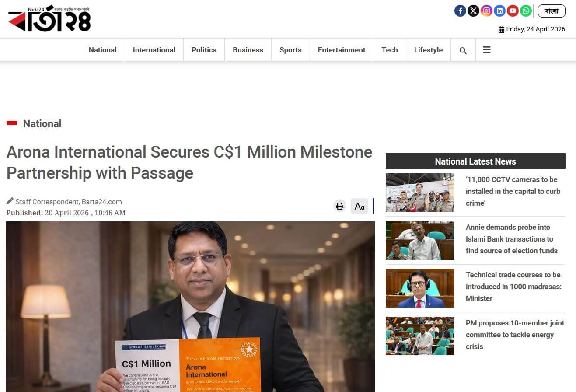Open the X (Twitter) social icon
This screenshot has width=576, height=392.
tap(473, 10)
